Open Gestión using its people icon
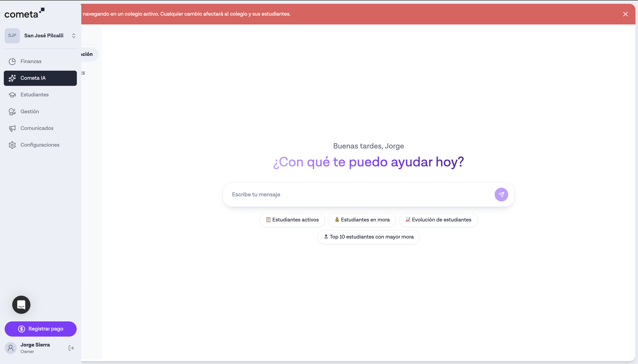This screenshot has height=364, width=638. click(12, 112)
